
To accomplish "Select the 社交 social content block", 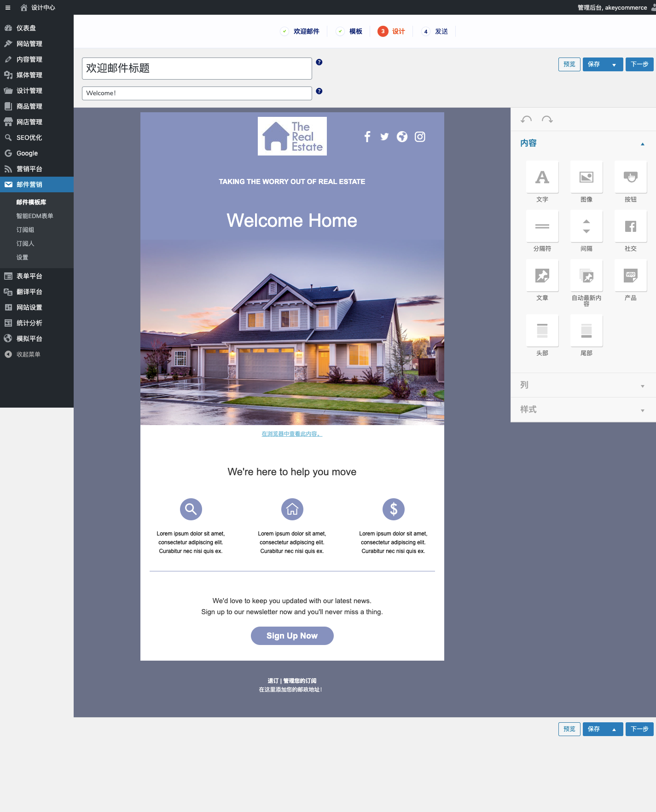I will 631,227.
